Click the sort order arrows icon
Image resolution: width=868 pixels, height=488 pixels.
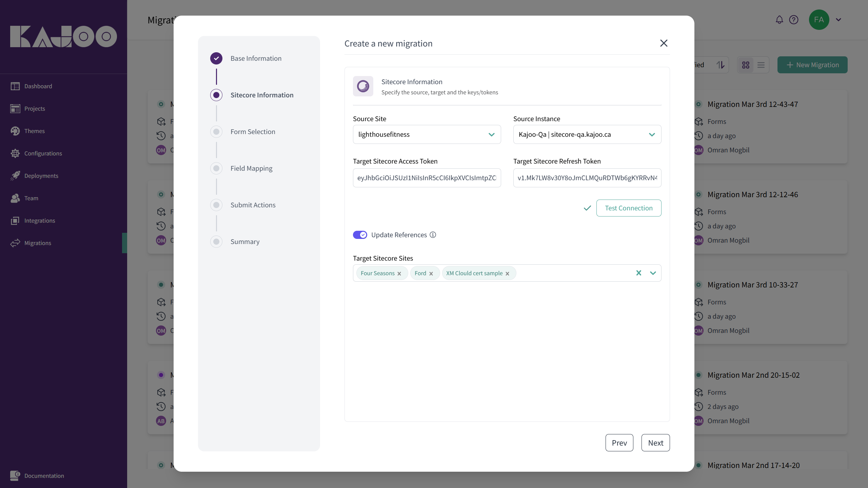[x=721, y=65]
